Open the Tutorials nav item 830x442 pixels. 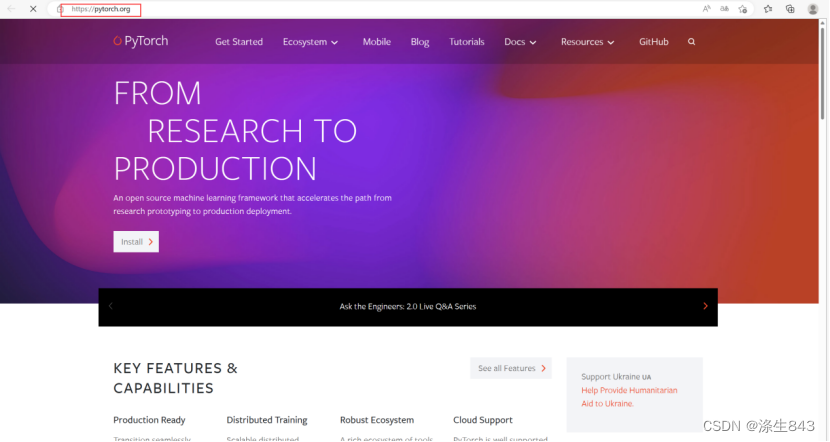click(x=466, y=42)
